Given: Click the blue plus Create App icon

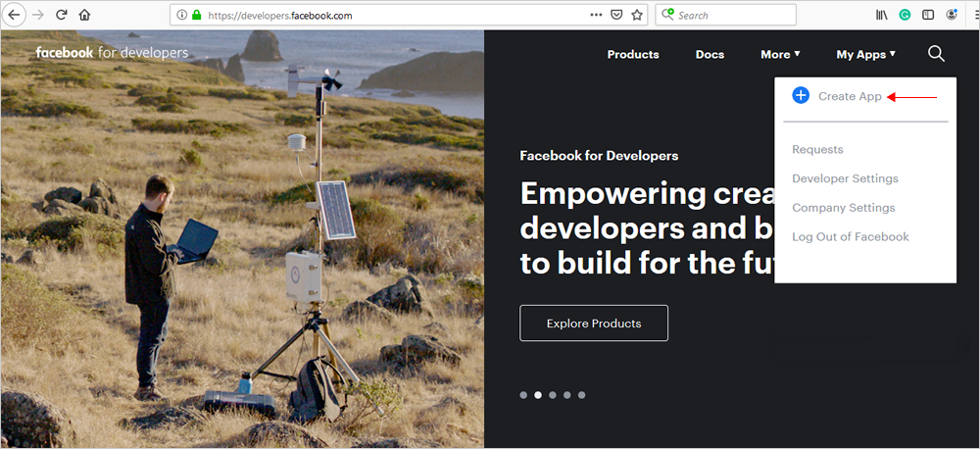Looking at the screenshot, I should [801, 96].
